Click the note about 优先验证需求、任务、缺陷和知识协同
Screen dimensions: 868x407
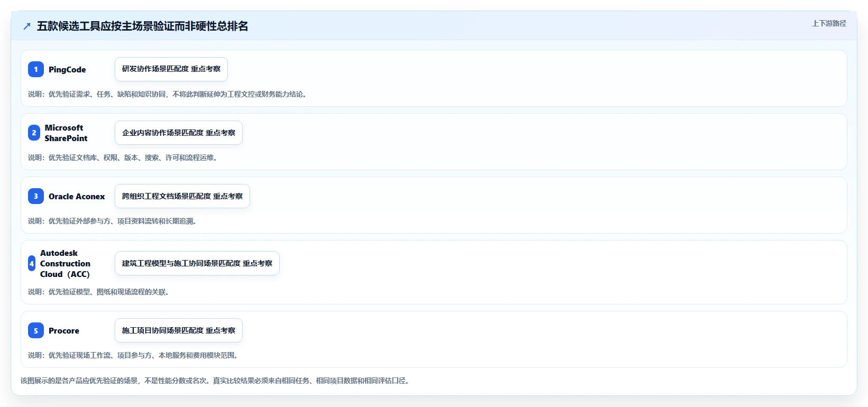pos(168,94)
